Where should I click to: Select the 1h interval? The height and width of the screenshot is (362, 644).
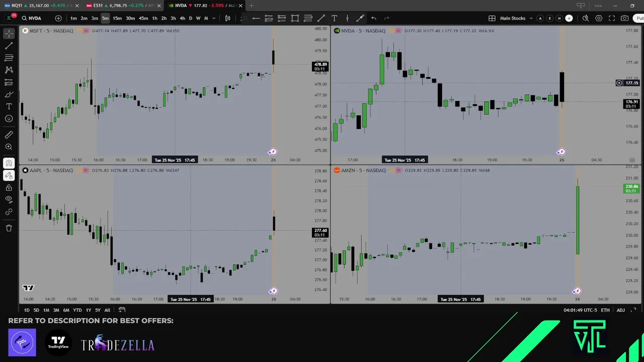pyautogui.click(x=154, y=18)
